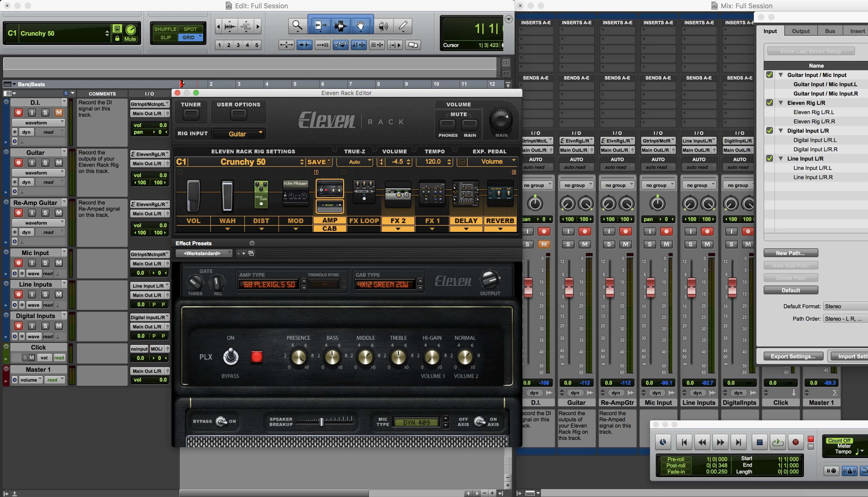
Task: Uncheck the Eleven Rig L/R path checkbox
Action: click(x=769, y=102)
